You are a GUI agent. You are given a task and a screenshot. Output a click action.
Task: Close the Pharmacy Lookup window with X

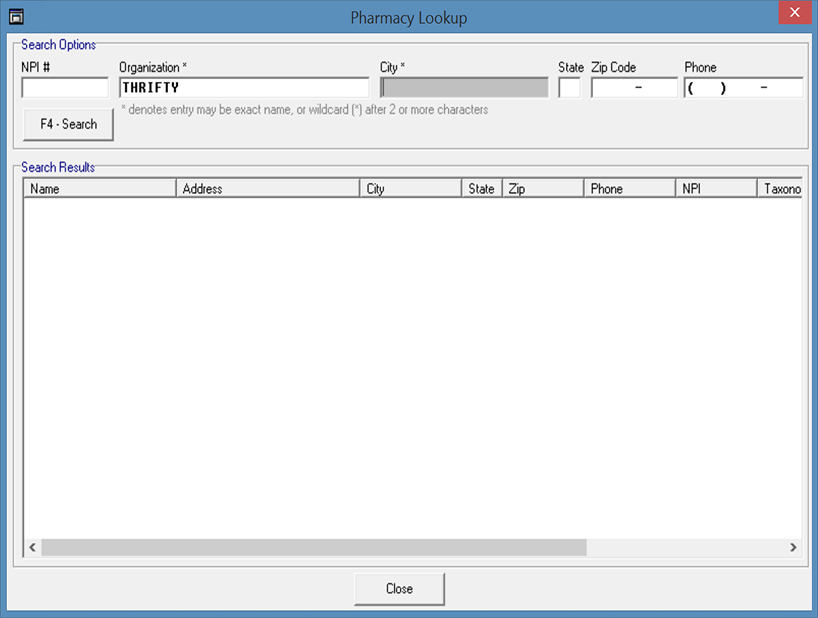coord(794,14)
